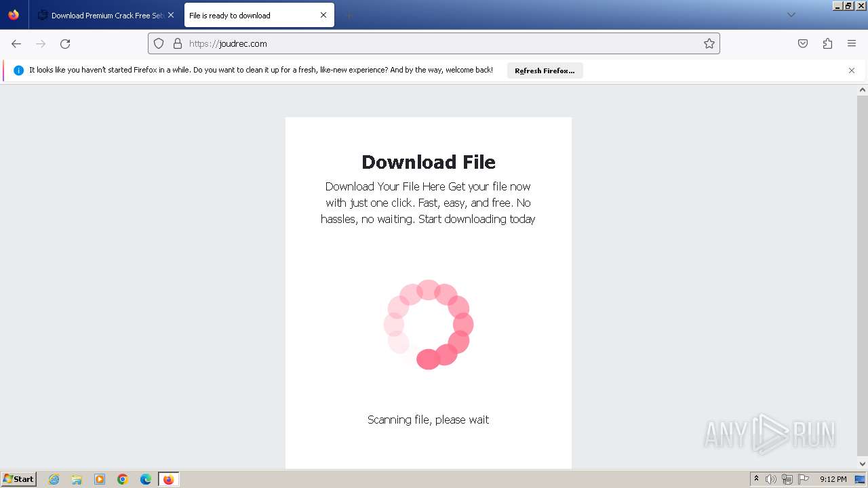This screenshot has height=488, width=868.
Task: Reload the current page
Action: tap(65, 43)
